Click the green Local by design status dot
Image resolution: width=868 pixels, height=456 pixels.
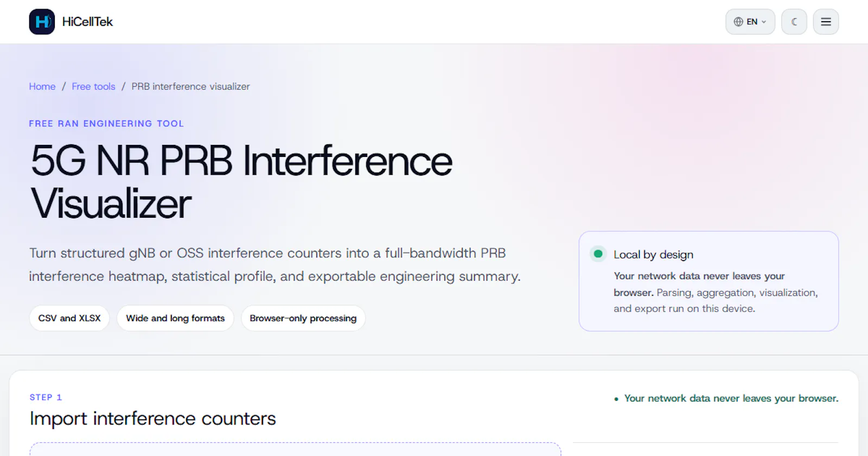click(598, 254)
